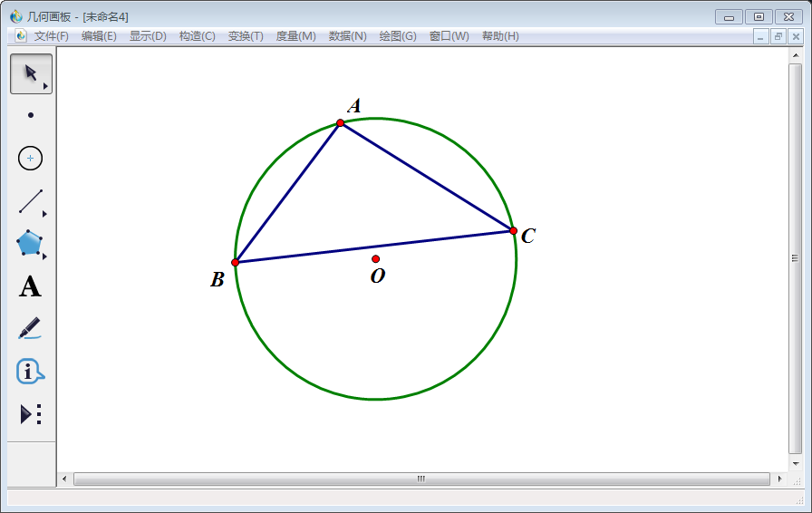Close the inner document 未命名4

[x=796, y=36]
